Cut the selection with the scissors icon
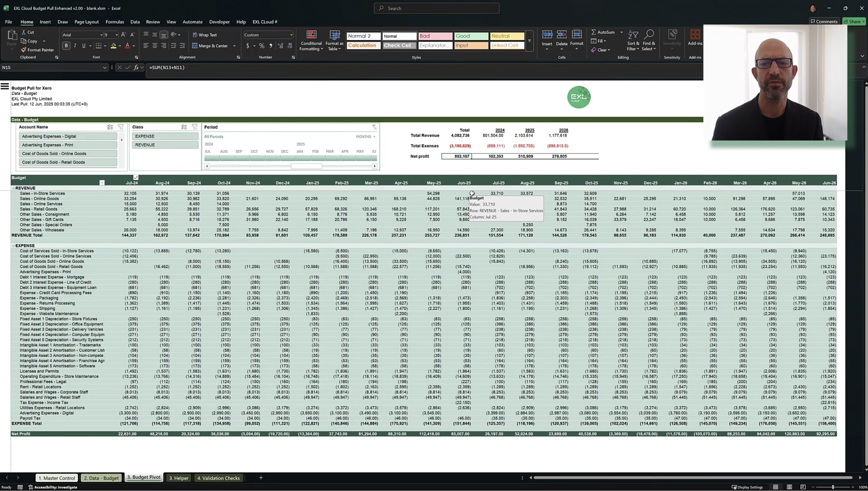Screen dimensions: 868x491 click(24, 32)
